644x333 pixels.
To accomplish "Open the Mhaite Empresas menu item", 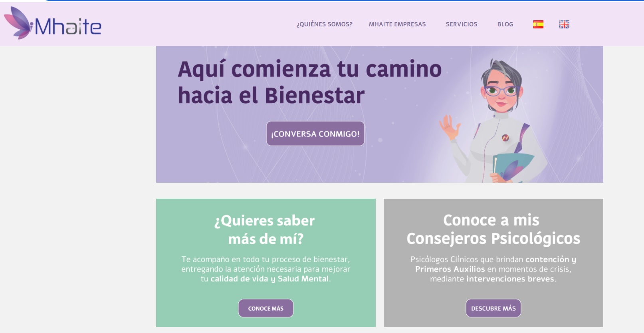I will pyautogui.click(x=397, y=24).
